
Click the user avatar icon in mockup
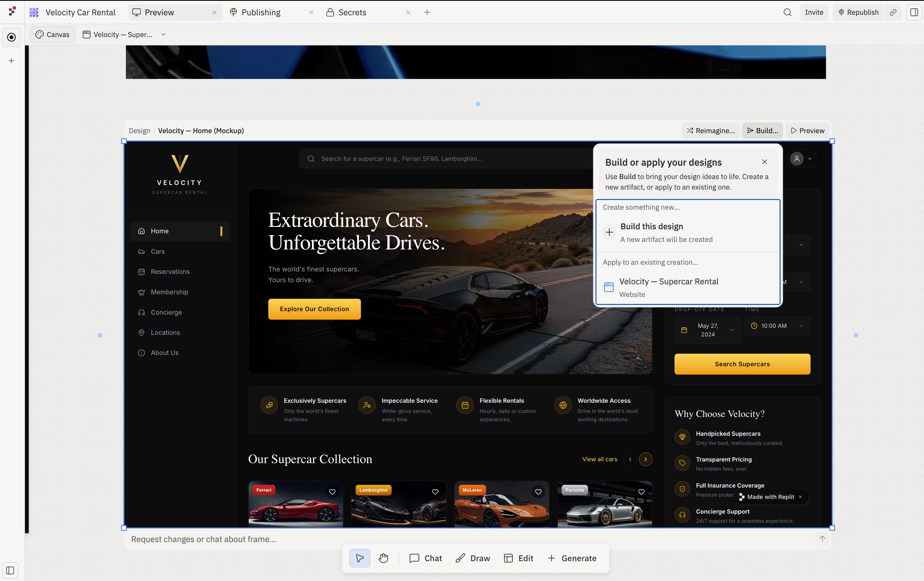tap(796, 158)
